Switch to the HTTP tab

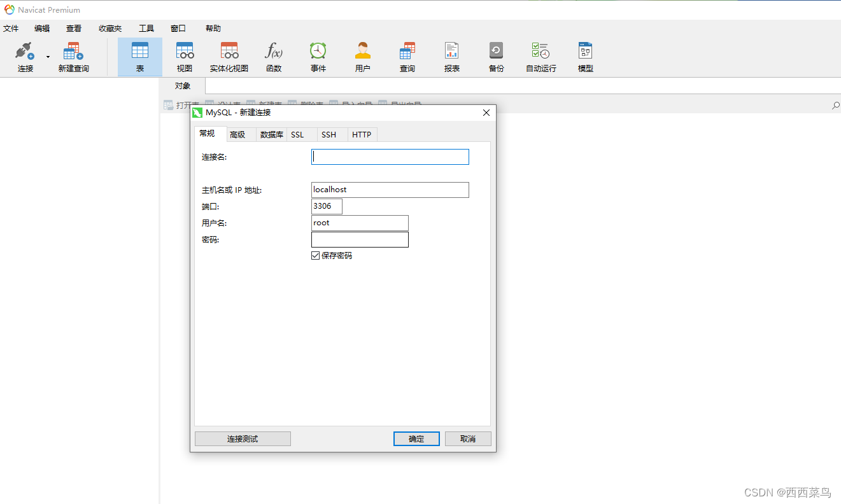click(362, 135)
